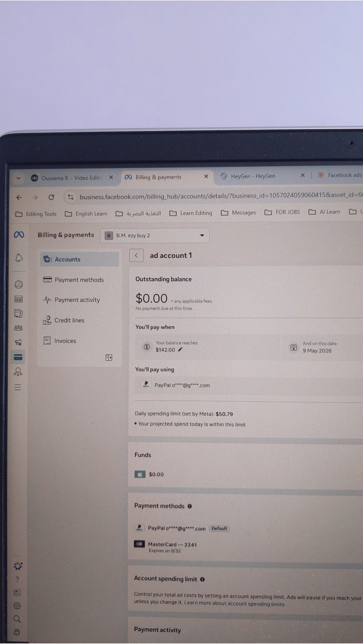Click the $142.00 balance threshold value

[165, 350]
